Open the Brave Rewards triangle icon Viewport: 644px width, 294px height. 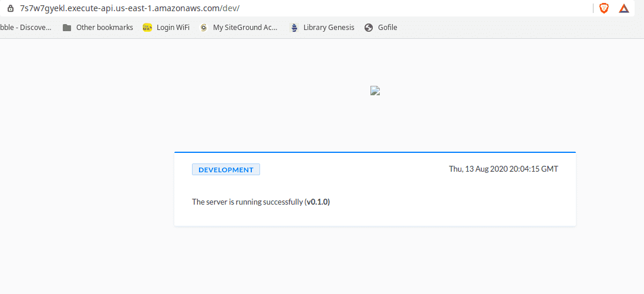point(624,9)
